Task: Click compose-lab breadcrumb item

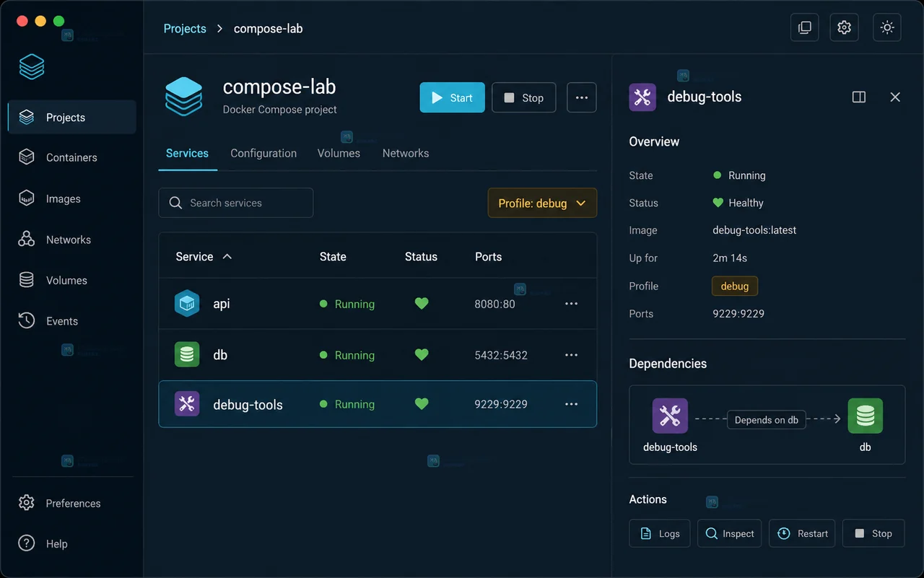Action: 268,28
